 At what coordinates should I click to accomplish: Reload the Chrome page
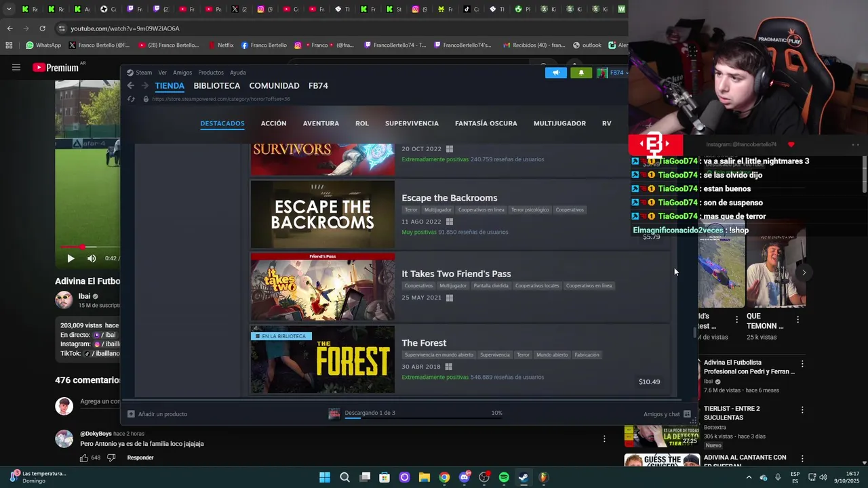coord(42,28)
